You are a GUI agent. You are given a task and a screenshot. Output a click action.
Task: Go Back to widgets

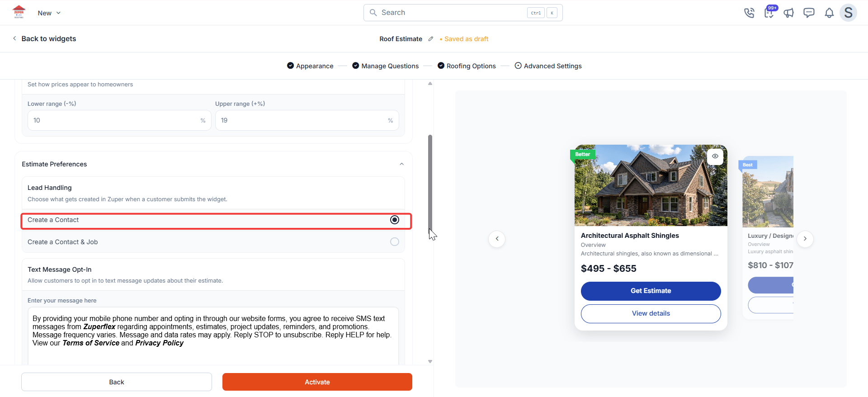[x=48, y=39]
